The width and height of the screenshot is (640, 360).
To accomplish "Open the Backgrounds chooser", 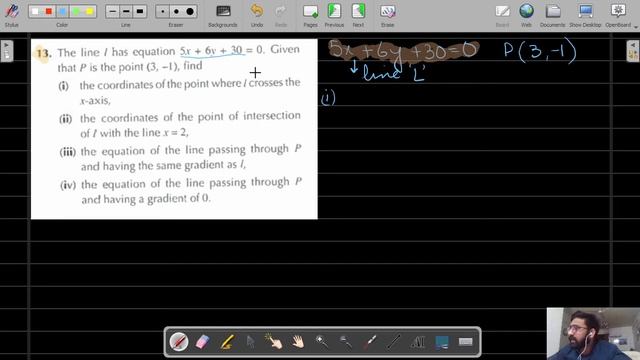I will click(222, 15).
